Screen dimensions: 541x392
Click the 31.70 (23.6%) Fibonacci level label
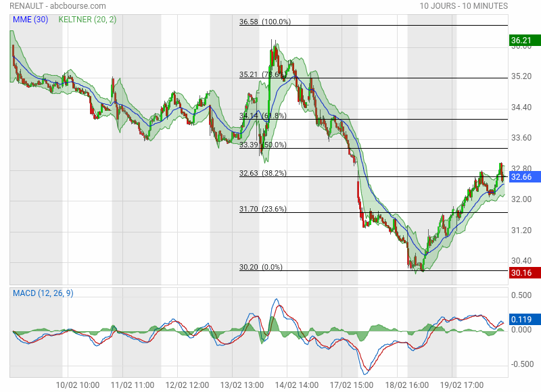[263, 209]
